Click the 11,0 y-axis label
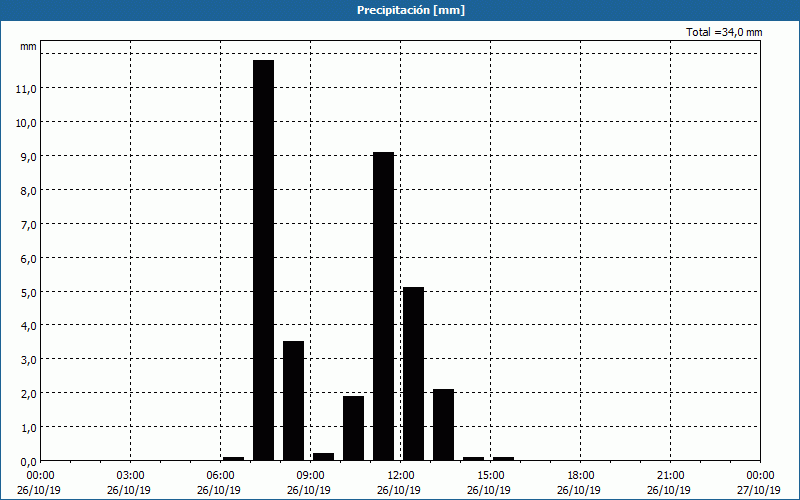Image resolution: width=800 pixels, height=500 pixels. point(26,89)
